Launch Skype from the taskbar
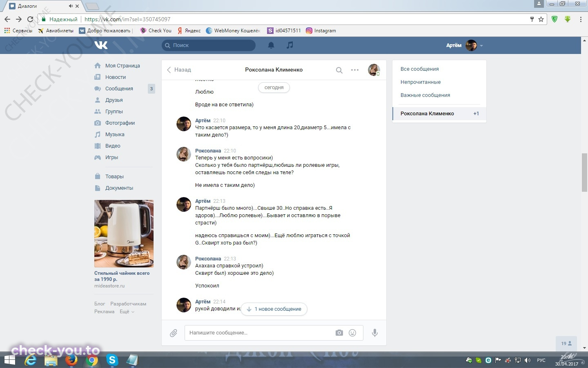 tap(112, 360)
